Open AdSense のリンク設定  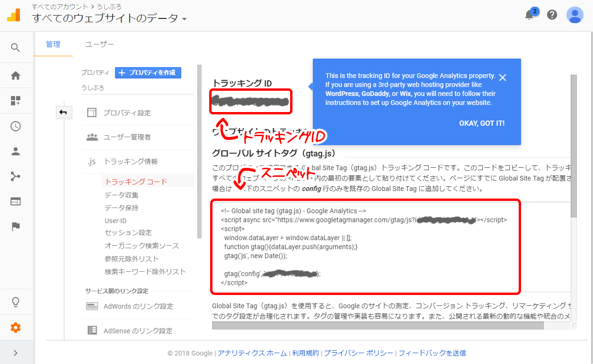point(138,330)
